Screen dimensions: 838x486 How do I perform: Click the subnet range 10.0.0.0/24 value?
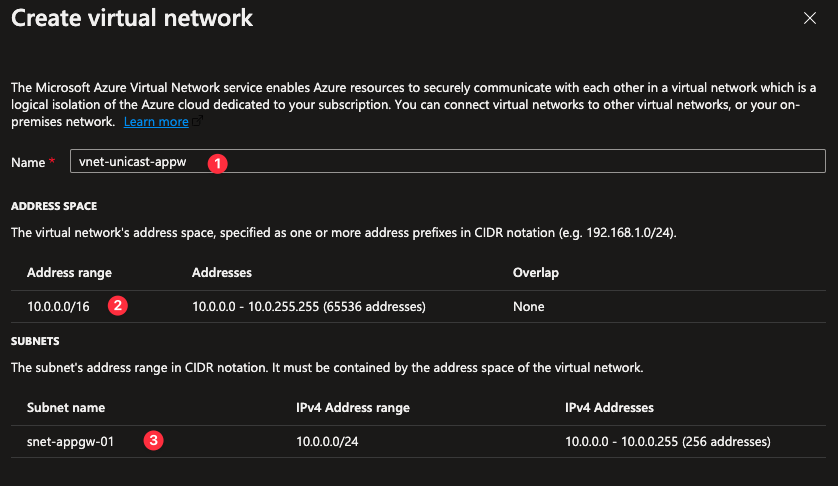[330, 441]
